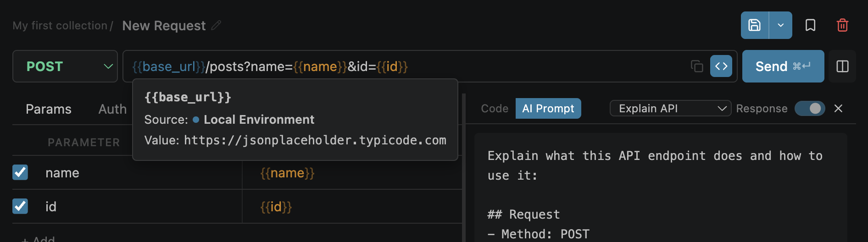The height and width of the screenshot is (242, 868).
Task: Click the New Request title
Action: click(x=164, y=26)
